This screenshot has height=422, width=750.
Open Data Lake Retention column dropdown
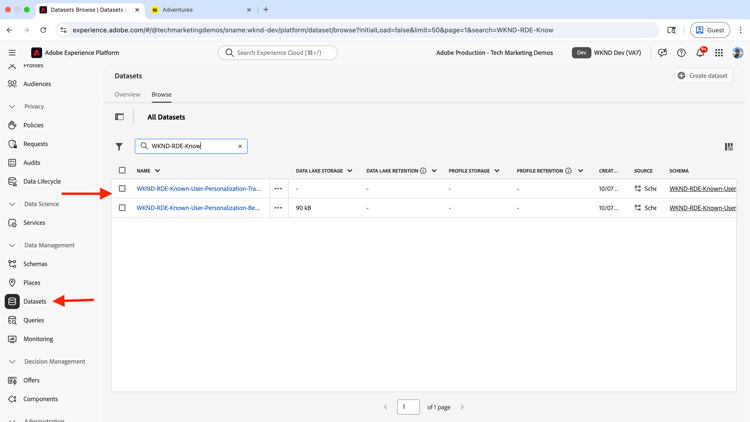tap(434, 171)
